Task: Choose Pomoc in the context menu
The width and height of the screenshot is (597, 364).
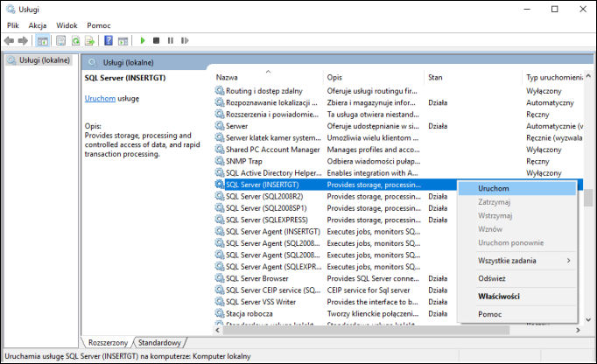Action: coord(517,314)
